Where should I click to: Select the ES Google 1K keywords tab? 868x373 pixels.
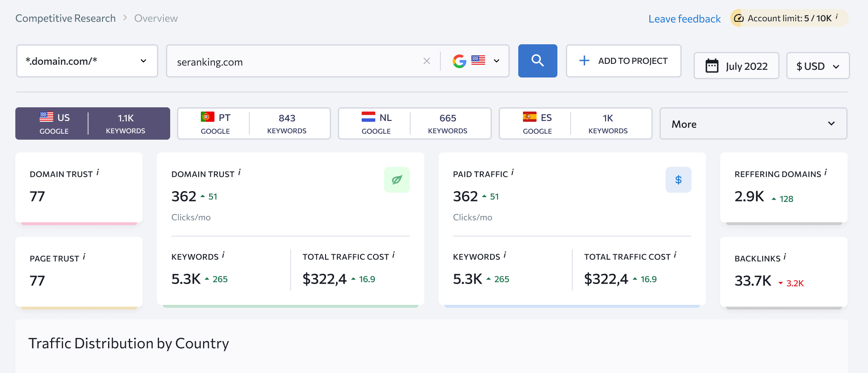(x=576, y=123)
